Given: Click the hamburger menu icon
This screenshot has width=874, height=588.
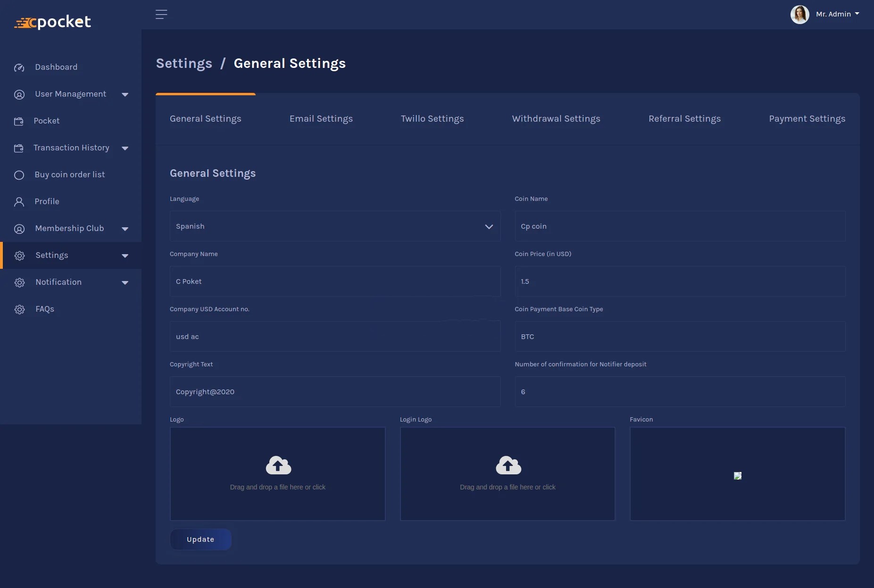Looking at the screenshot, I should coord(161,15).
